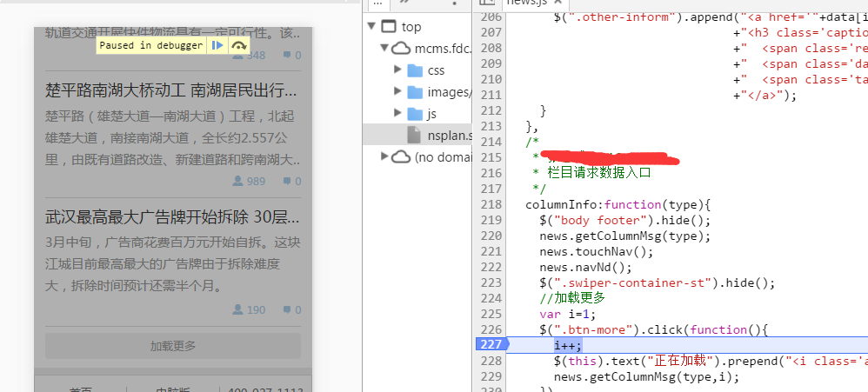
Task: Click the Paused in debugger label
Action: (151, 45)
